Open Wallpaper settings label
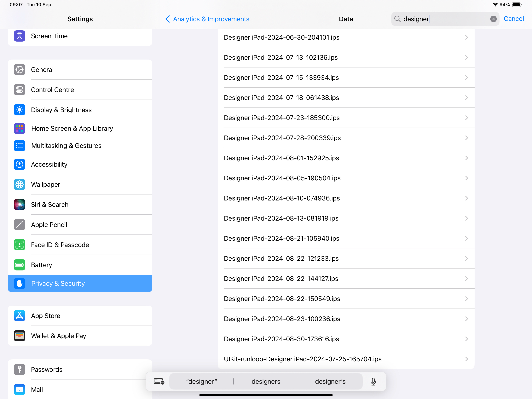532x399 pixels. click(x=45, y=184)
